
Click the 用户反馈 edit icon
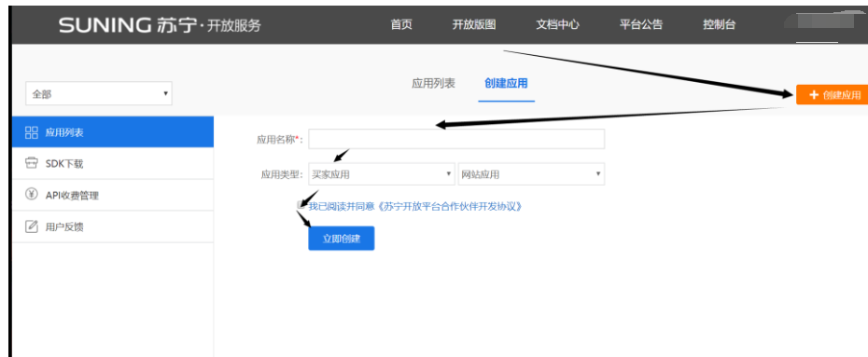(32, 226)
